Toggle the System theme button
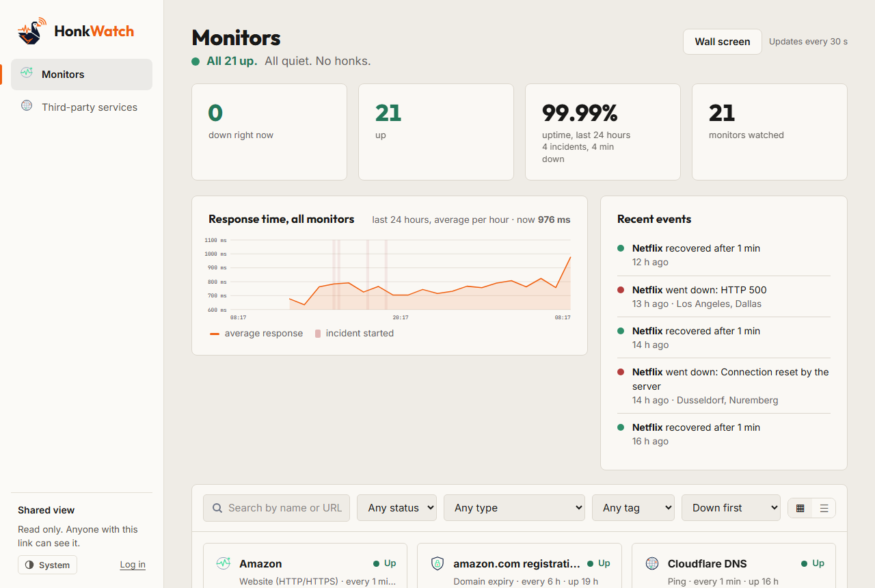Screen dimensions: 875x588 pyautogui.click(x=47, y=565)
